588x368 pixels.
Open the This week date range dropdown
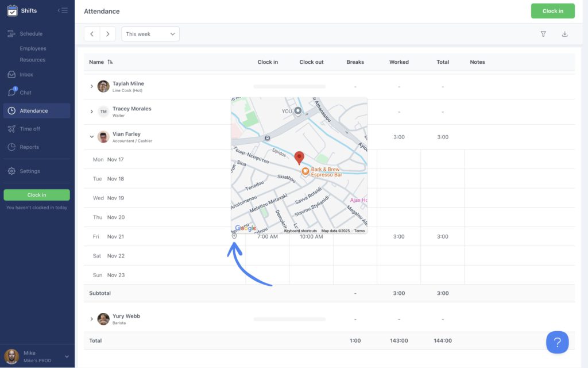pos(150,34)
